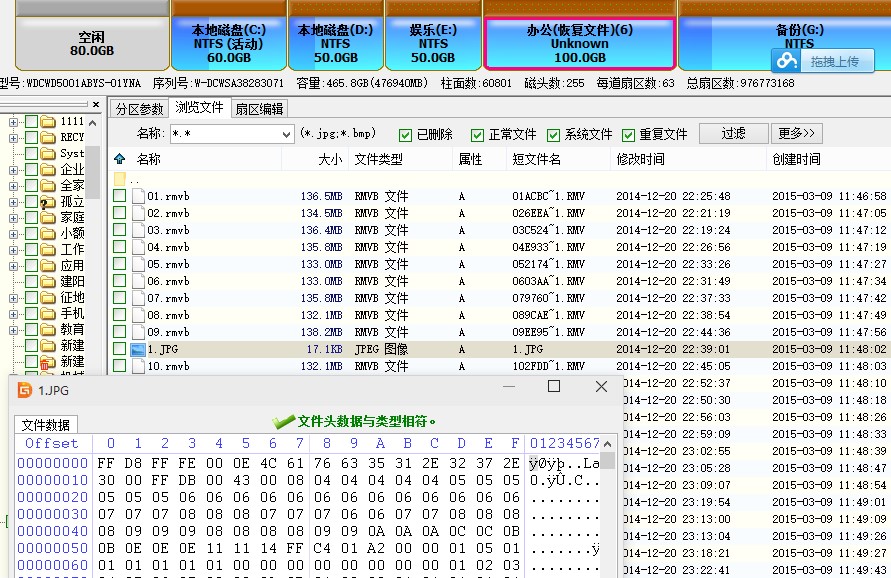
Task: Toggle the 正常文件 checkbox
Action: pos(477,135)
